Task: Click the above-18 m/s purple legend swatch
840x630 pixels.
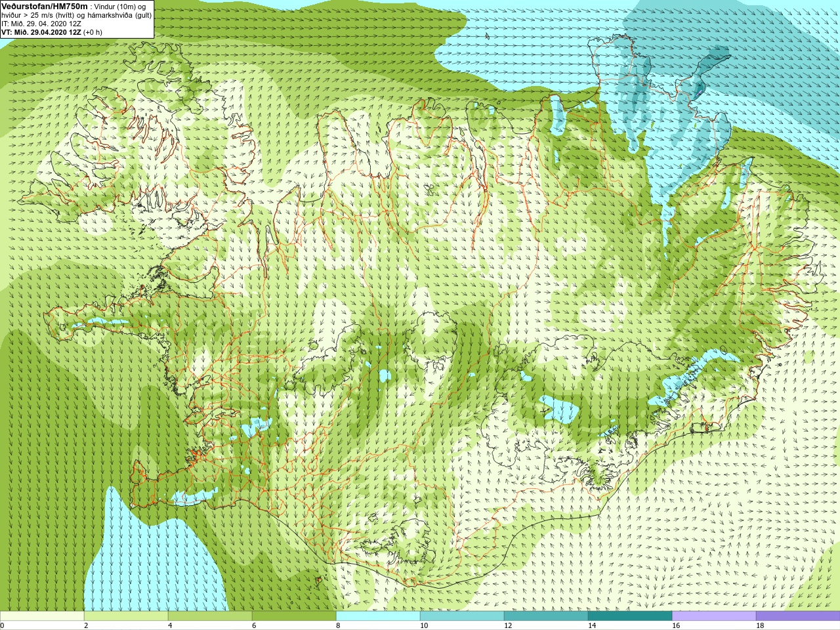Action: [x=798, y=616]
